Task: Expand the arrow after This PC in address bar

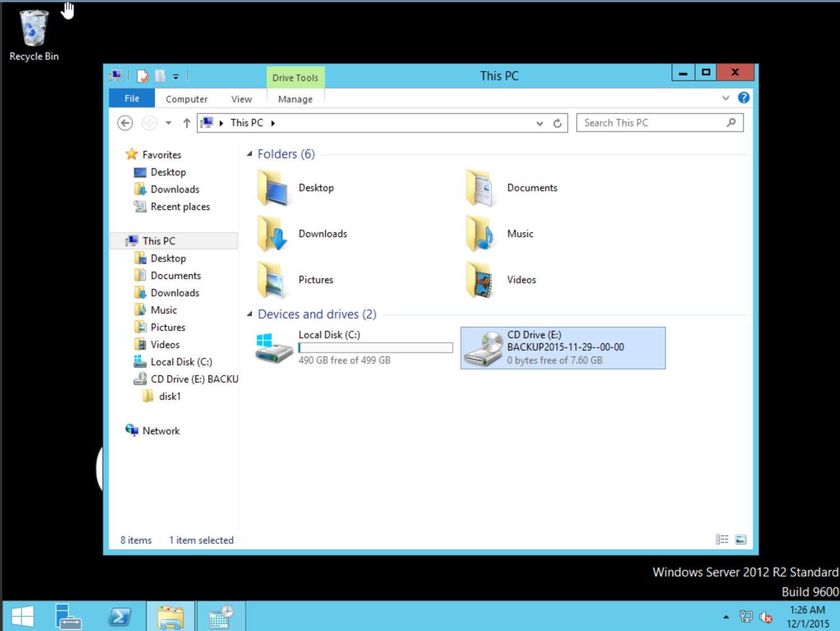Action: [273, 123]
